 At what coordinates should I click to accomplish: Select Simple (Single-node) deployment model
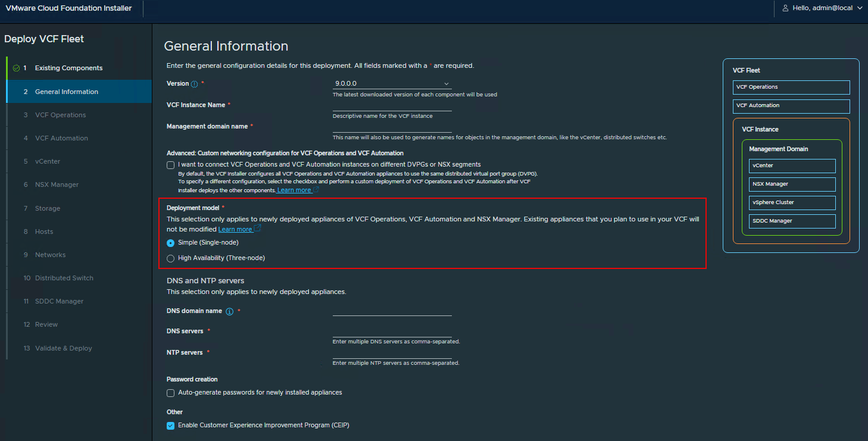tap(171, 243)
